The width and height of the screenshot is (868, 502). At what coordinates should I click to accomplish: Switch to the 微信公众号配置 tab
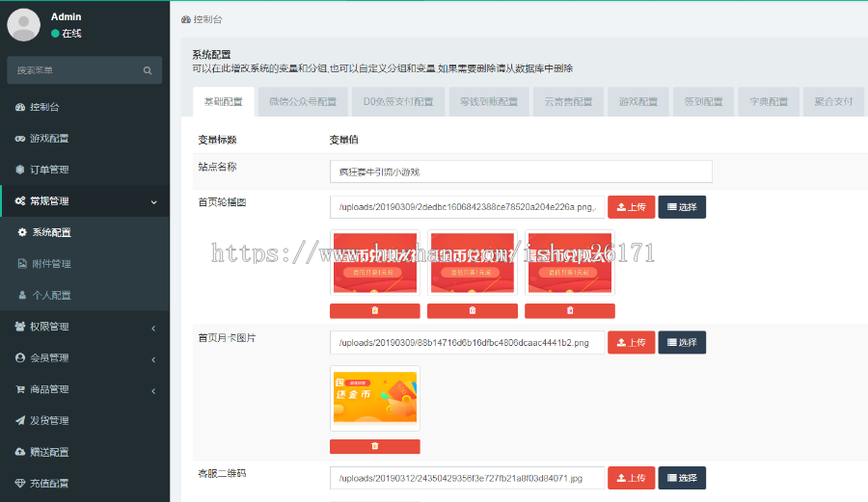coord(303,102)
